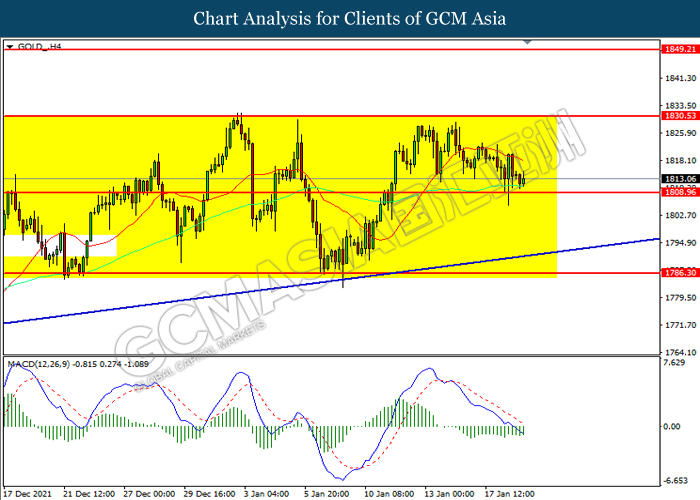
Task: Click the Chart Analysis for Clients title
Action: click(350, 19)
